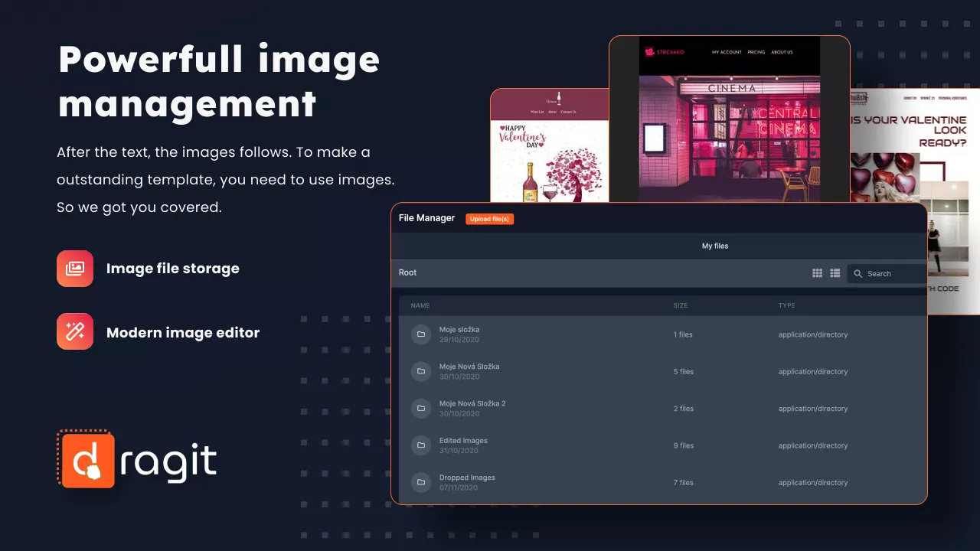This screenshot has width=980, height=551.
Task: Open the Moje Nová Složka folder
Action: (x=469, y=367)
